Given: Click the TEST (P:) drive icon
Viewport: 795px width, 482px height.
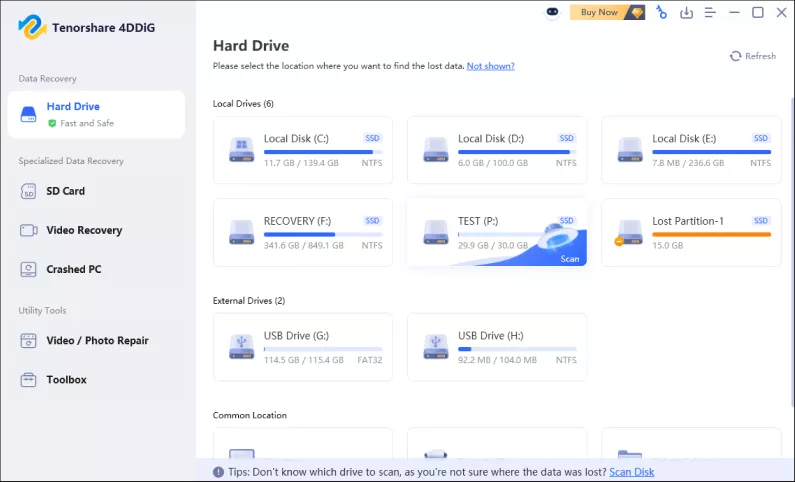Looking at the screenshot, I should [x=436, y=233].
